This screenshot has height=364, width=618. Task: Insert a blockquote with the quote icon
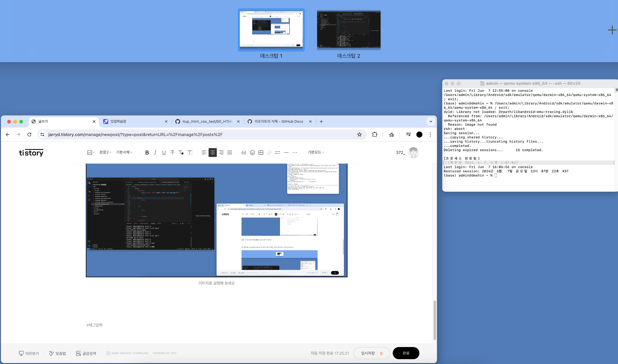(x=244, y=152)
